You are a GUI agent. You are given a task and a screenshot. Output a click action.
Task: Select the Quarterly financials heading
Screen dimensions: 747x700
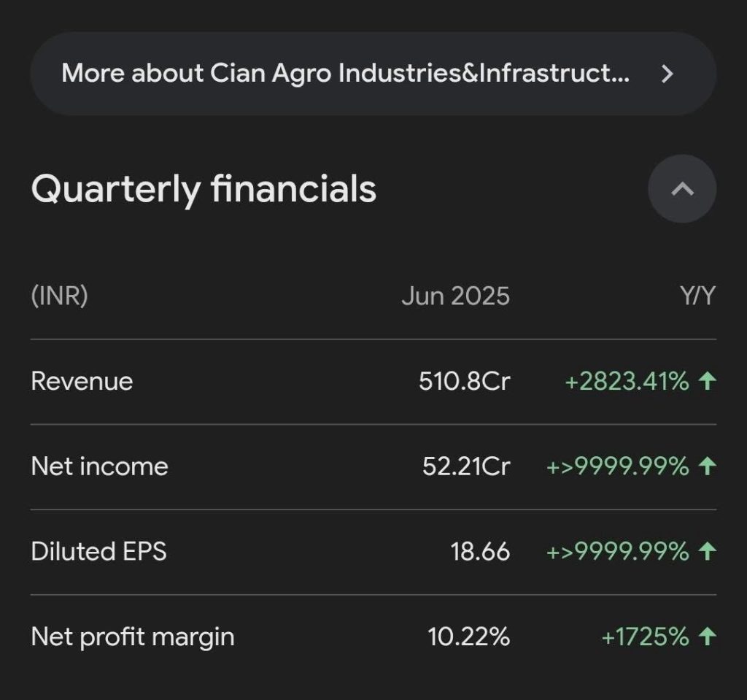(204, 189)
